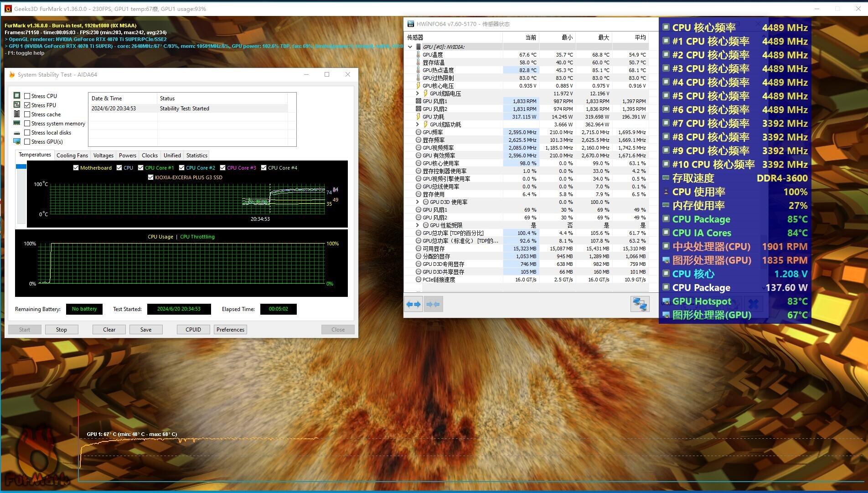Open the HWiNFO64 network computers icon
This screenshot has width=868, height=493.
tap(640, 304)
